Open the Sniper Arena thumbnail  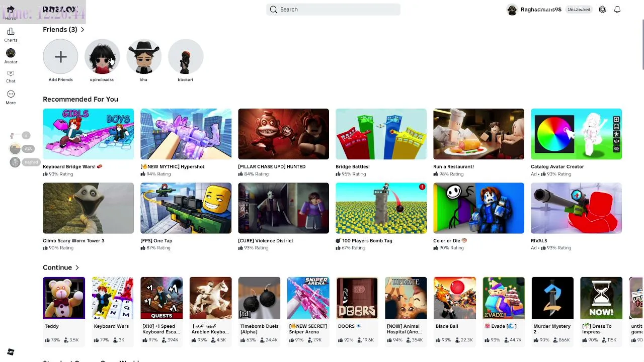pyautogui.click(x=308, y=298)
